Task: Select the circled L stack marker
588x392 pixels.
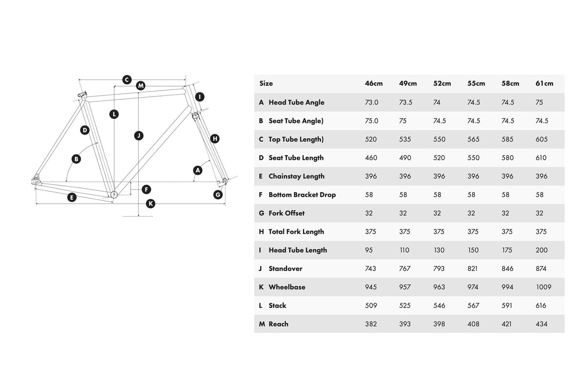Action: click(114, 114)
